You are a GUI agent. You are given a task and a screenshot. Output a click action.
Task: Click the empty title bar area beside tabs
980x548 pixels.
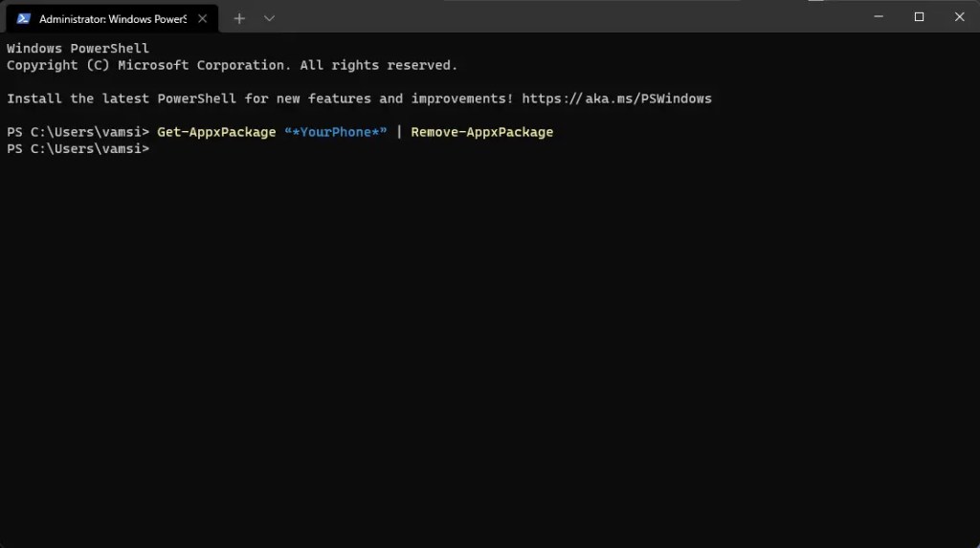point(563,17)
